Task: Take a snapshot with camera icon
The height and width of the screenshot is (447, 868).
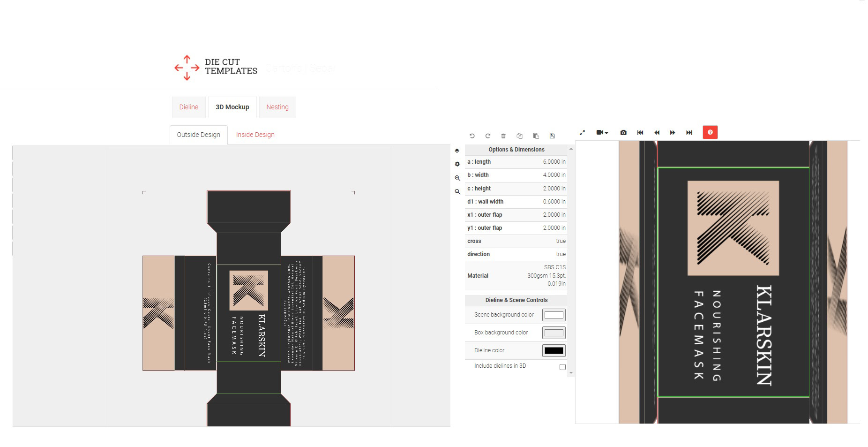Action: tap(623, 133)
